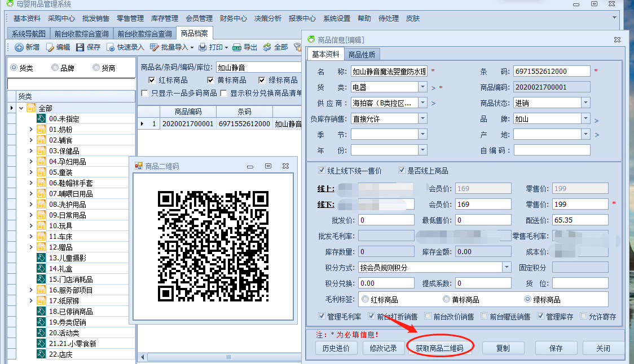634x364 pixels.
Task: Open the 积分方式 dropdown
Action: 507,267
